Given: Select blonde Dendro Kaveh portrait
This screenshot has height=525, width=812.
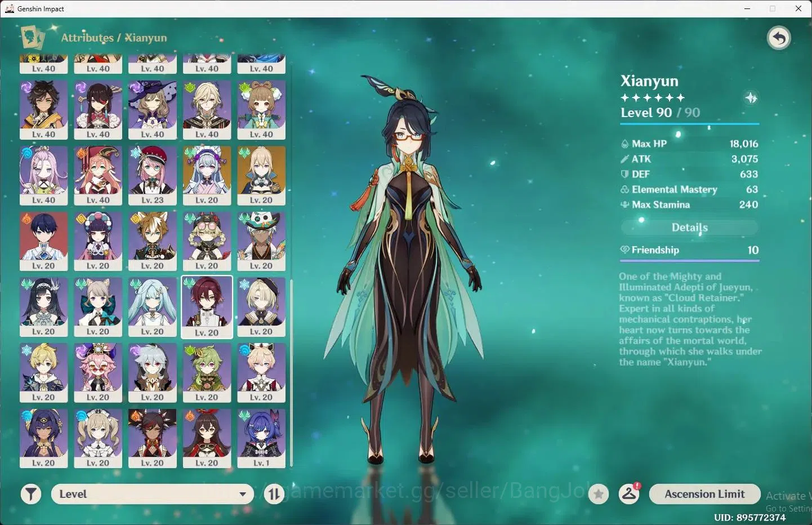Looking at the screenshot, I should pyautogui.click(x=207, y=110).
